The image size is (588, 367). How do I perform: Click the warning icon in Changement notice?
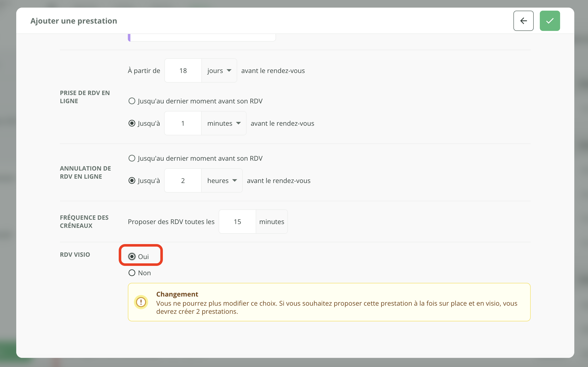tap(141, 302)
